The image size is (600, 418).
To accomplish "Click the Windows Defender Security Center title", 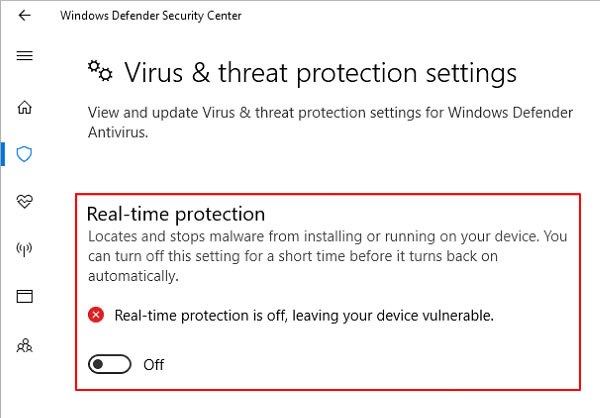I will coord(151,16).
